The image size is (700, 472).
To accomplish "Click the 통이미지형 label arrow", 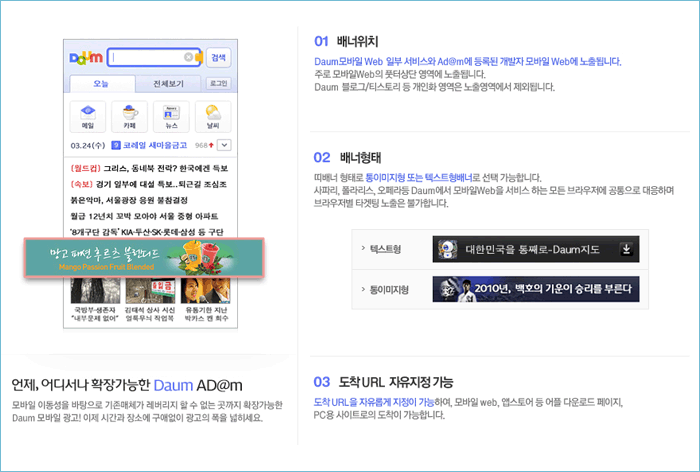I will pyautogui.click(x=363, y=289).
